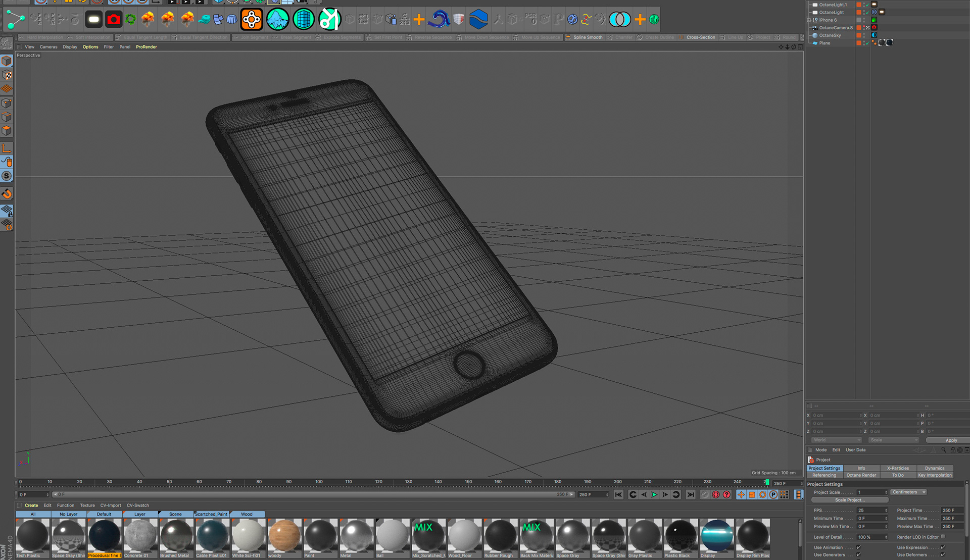Click the green play forward button
This screenshot has height=560, width=970.
coord(654,495)
